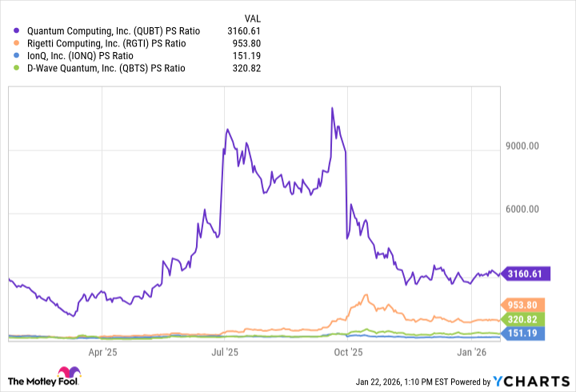Image resolution: width=576 pixels, height=392 pixels.
Task: Click the purple 3160.61 end-of-line flag
Action: click(x=526, y=274)
